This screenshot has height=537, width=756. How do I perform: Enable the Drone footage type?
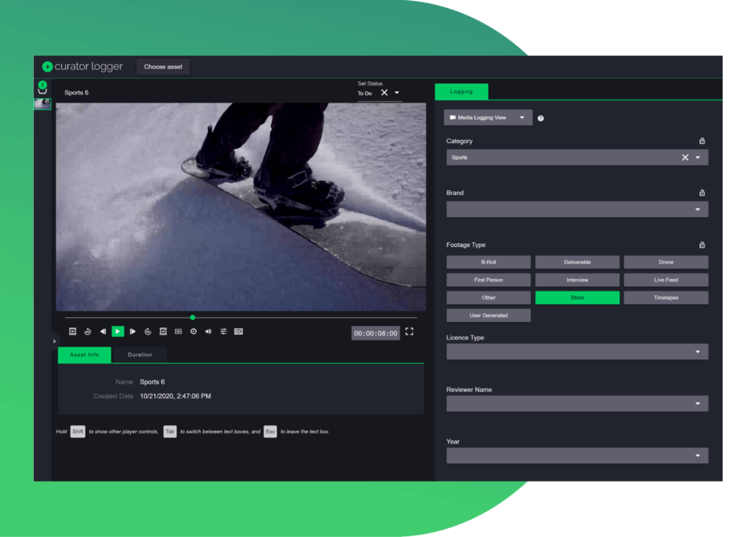[666, 262]
